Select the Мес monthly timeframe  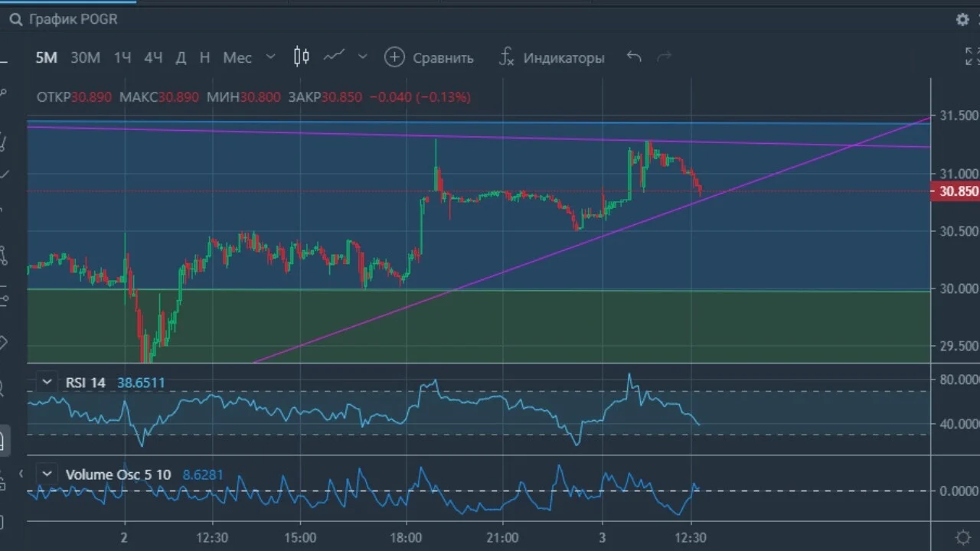(x=237, y=57)
